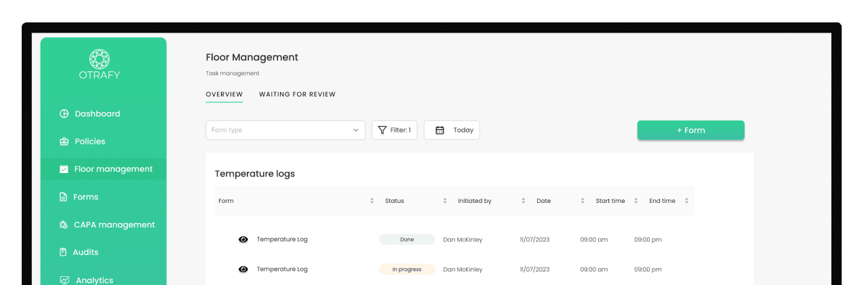This screenshot has width=868, height=285.
Task: Click the funnel filter icon
Action: click(382, 130)
